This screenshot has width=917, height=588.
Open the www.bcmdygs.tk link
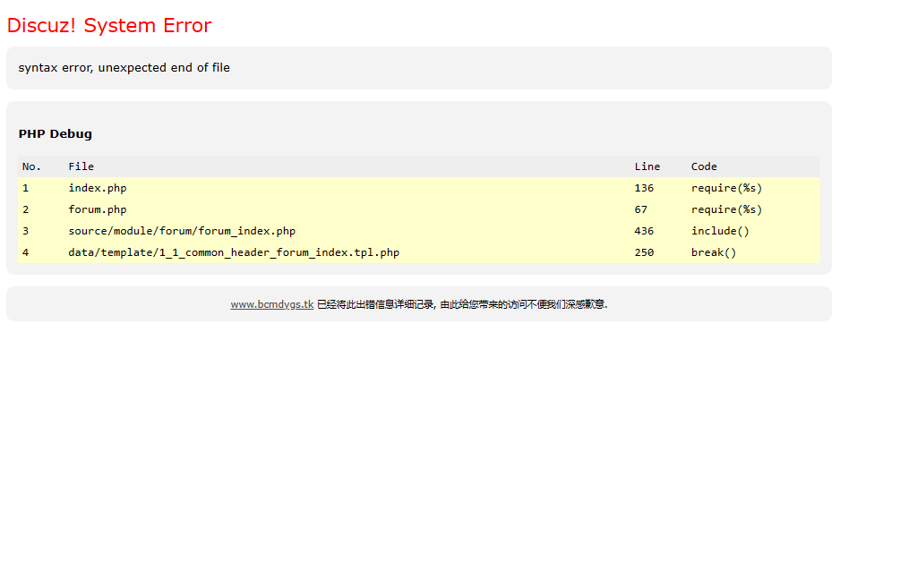pyautogui.click(x=272, y=304)
